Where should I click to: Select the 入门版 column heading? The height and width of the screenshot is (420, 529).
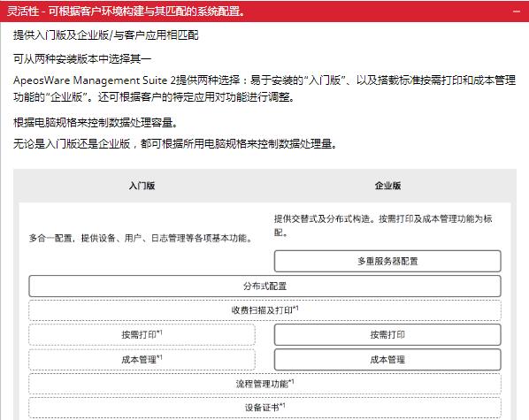[142, 186]
